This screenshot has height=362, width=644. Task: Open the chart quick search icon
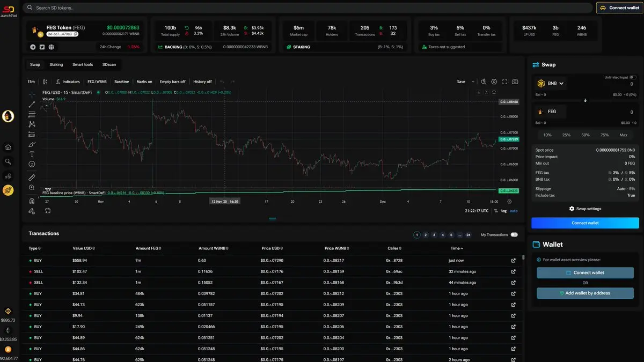point(483,82)
